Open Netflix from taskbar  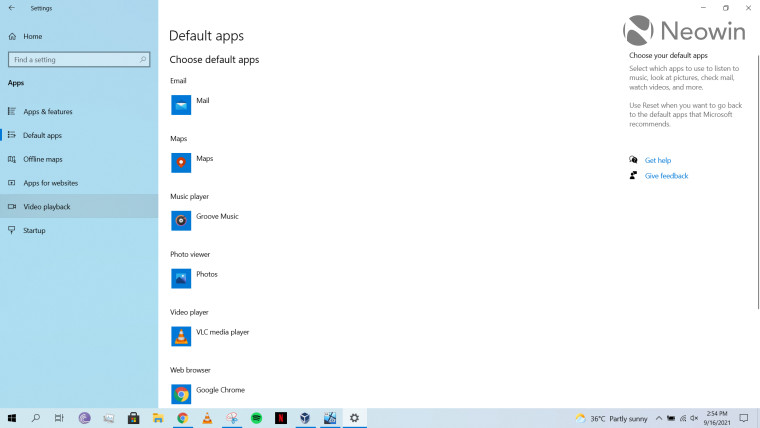tap(281, 418)
